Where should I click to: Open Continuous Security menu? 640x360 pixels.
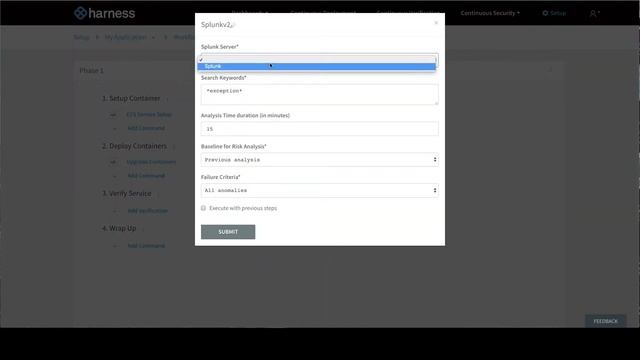pyautogui.click(x=490, y=13)
